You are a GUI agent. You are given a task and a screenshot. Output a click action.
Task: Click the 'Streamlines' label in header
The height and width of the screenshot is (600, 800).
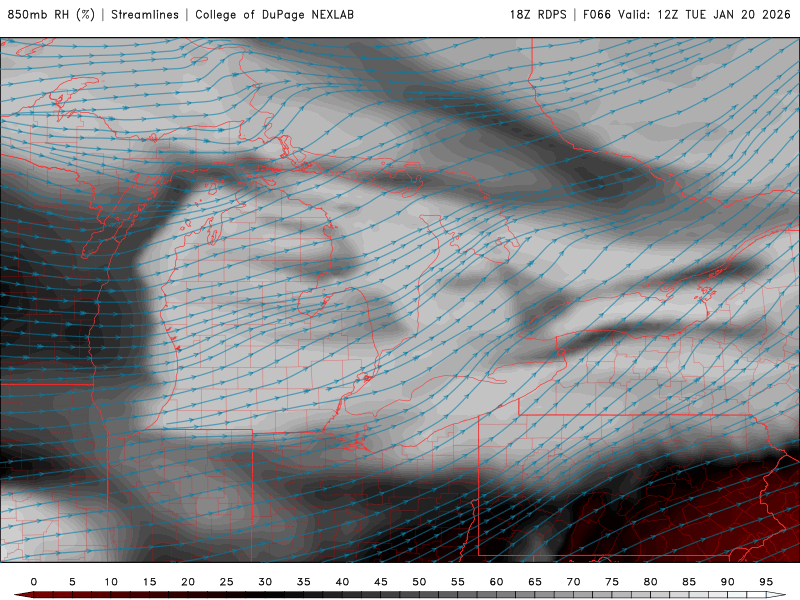[x=145, y=15]
